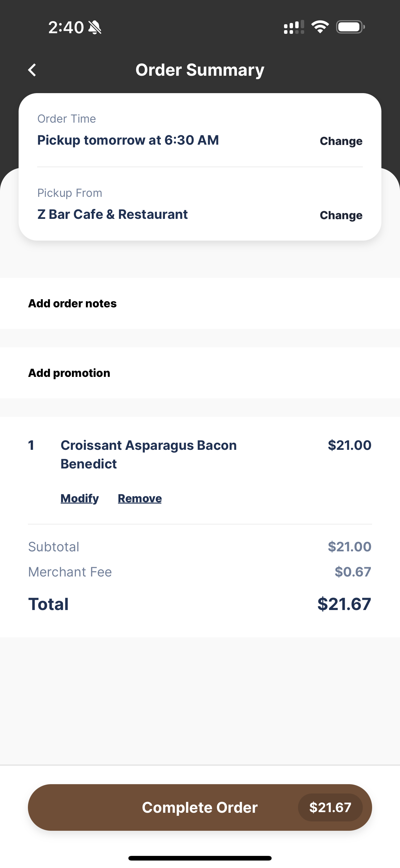Tap the battery status icon
Screen dimensions: 400x868
tap(350, 27)
